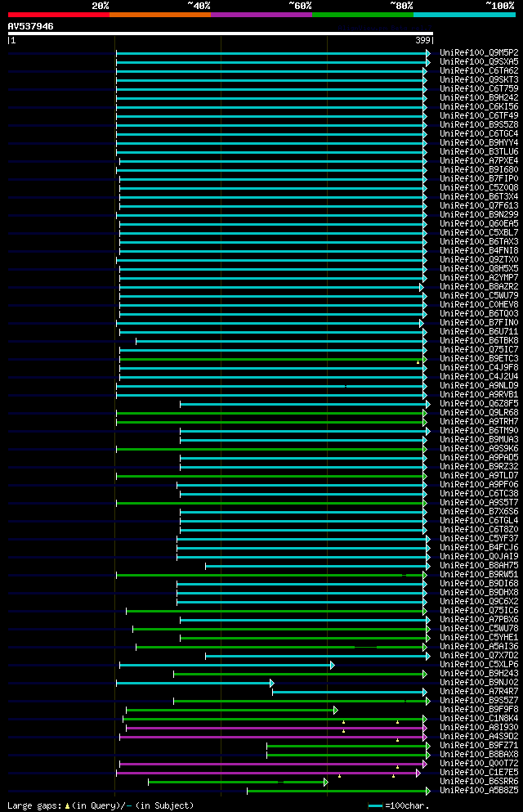Select the UniRef100_B6SRR6 label

(x=479, y=782)
